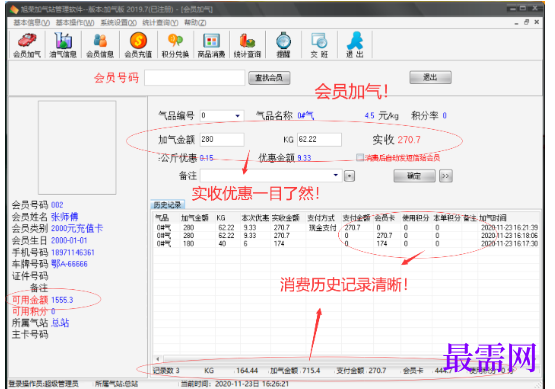
Task: Open 会员加气 from the toolbar
Action: 27,45
